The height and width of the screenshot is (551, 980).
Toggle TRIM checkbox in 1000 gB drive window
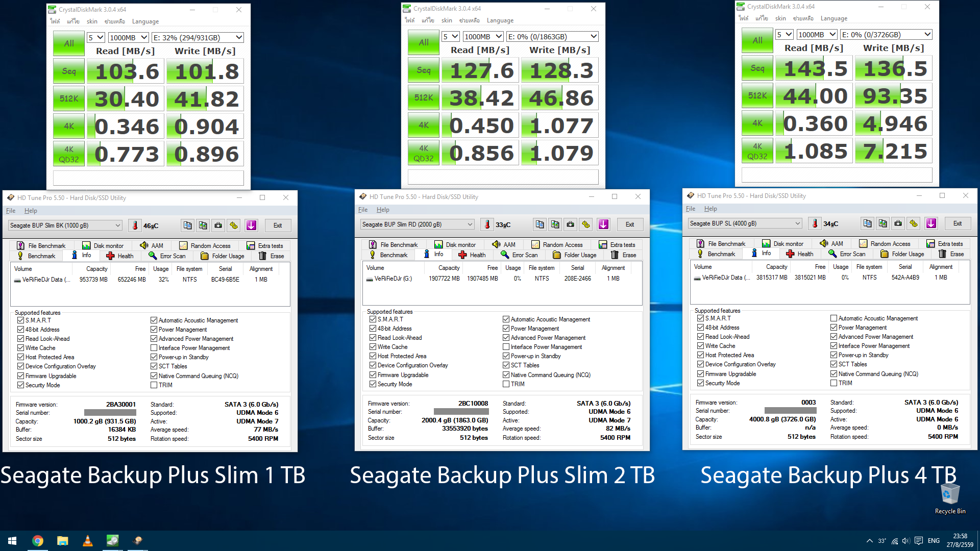(x=154, y=385)
